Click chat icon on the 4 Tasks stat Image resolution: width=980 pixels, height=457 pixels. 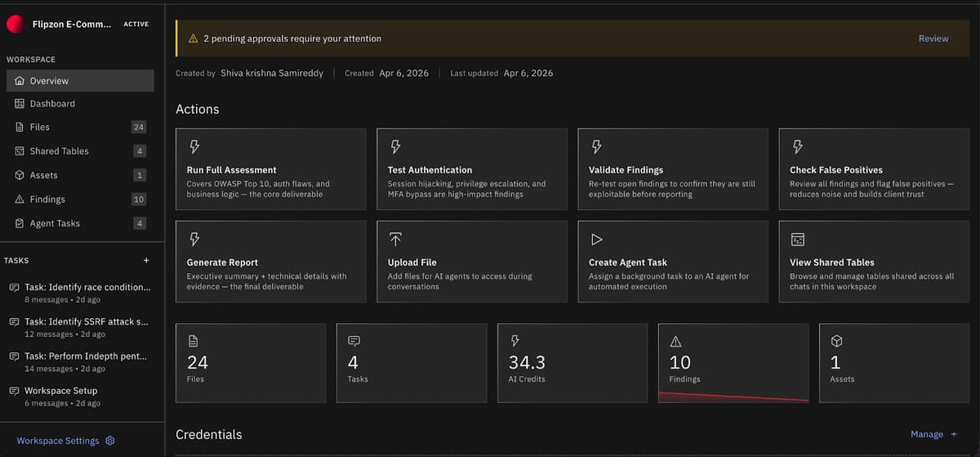click(x=354, y=341)
